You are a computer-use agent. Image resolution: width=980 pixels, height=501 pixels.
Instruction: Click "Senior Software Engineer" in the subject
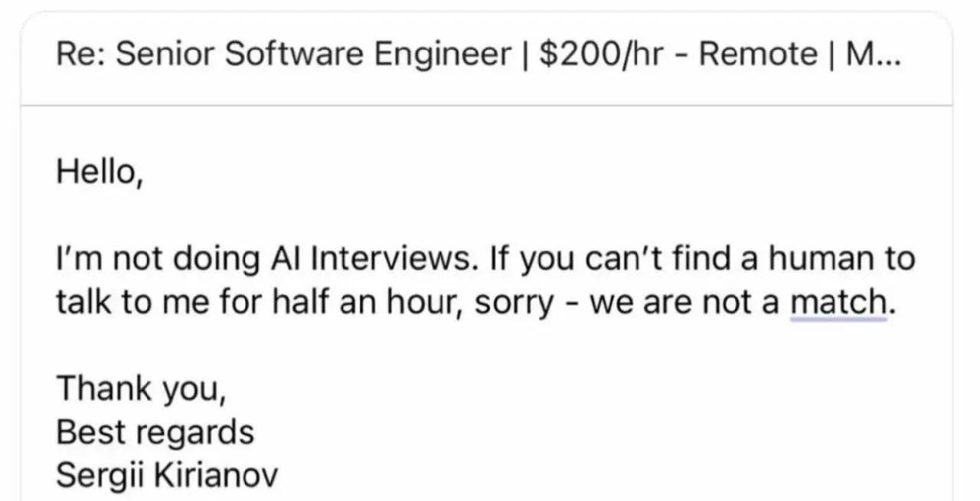click(x=315, y=56)
